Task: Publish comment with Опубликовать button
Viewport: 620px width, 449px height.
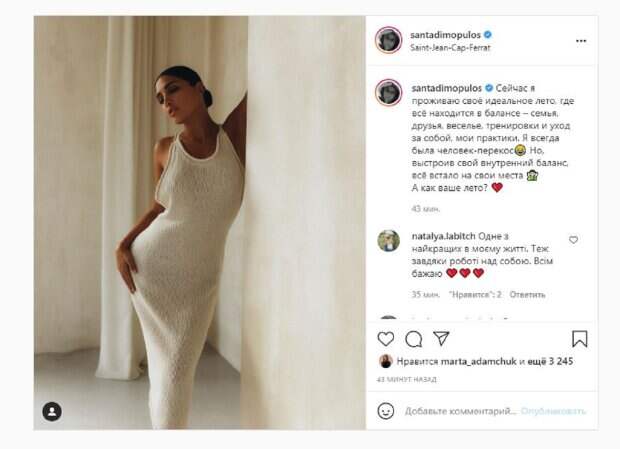Action: (x=553, y=411)
